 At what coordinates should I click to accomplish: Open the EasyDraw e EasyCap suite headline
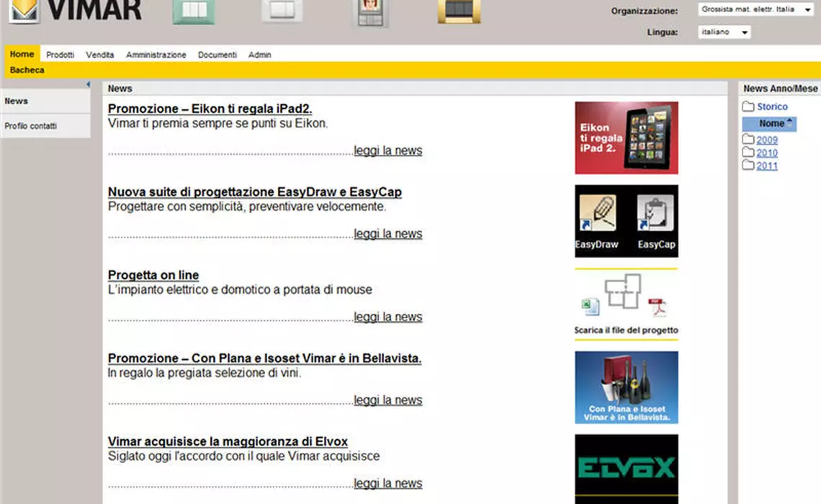[255, 192]
